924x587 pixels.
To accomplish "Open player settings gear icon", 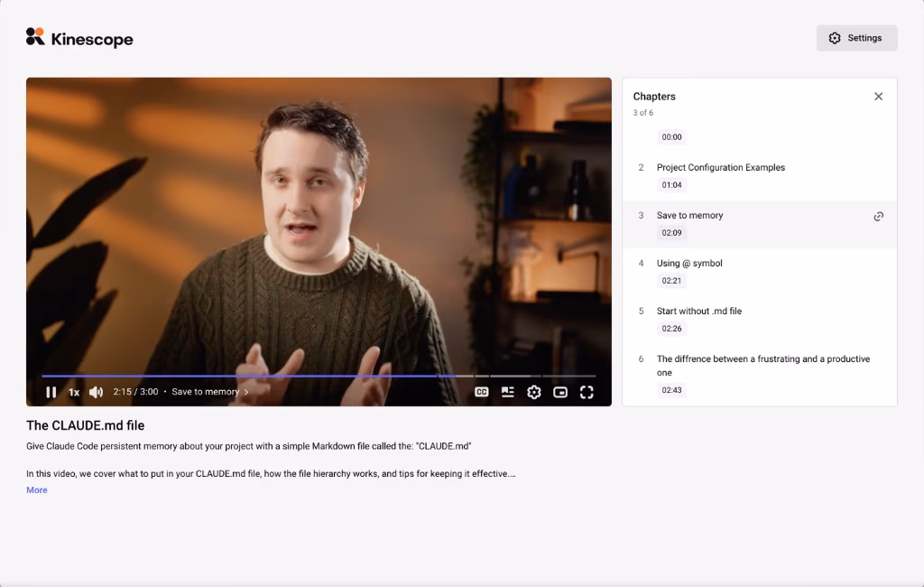I will pyautogui.click(x=534, y=392).
